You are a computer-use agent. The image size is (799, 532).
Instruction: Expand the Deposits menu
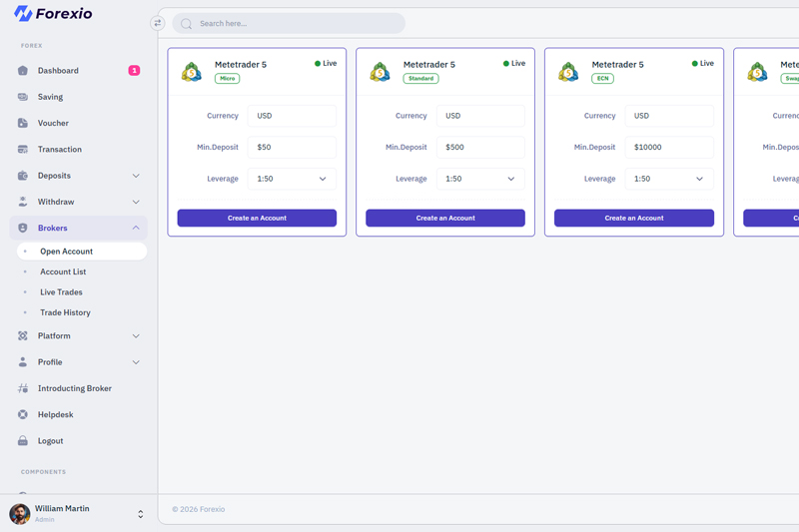136,176
